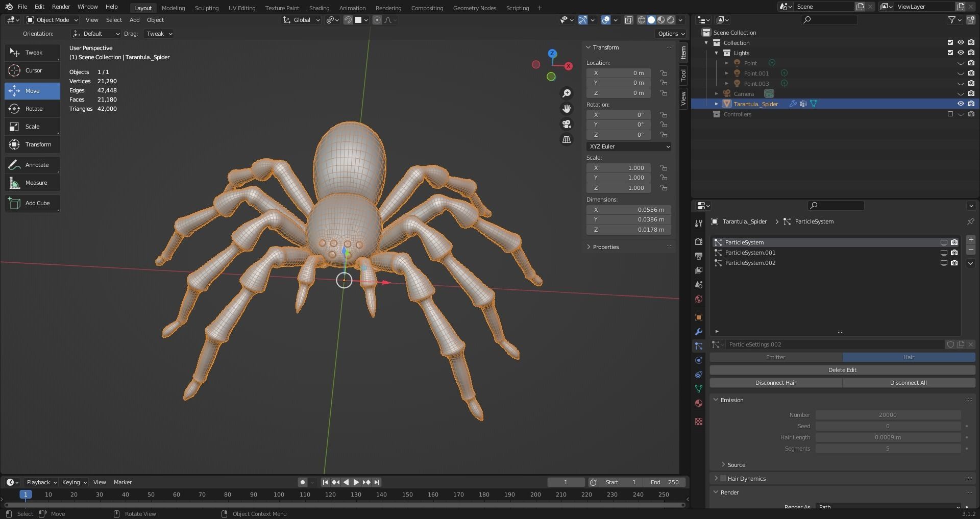Click the outliner search field
Viewport: 980px width, 519px height.
(x=829, y=20)
